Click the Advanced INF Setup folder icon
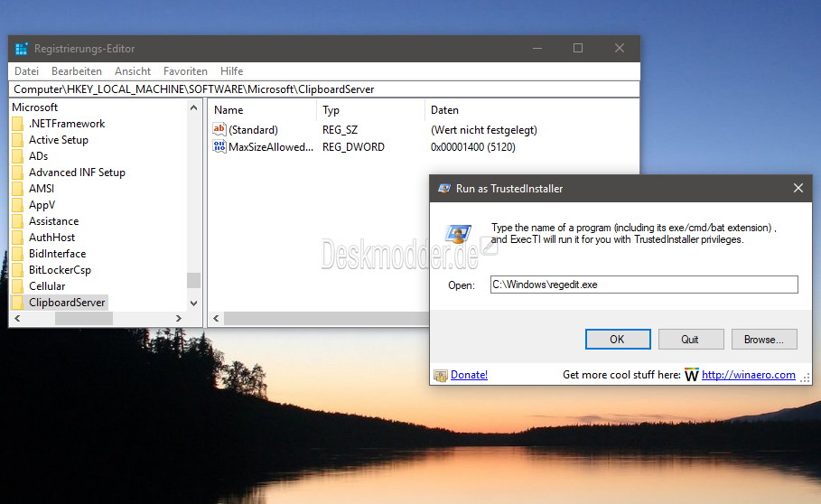The image size is (821, 504). click(x=17, y=173)
